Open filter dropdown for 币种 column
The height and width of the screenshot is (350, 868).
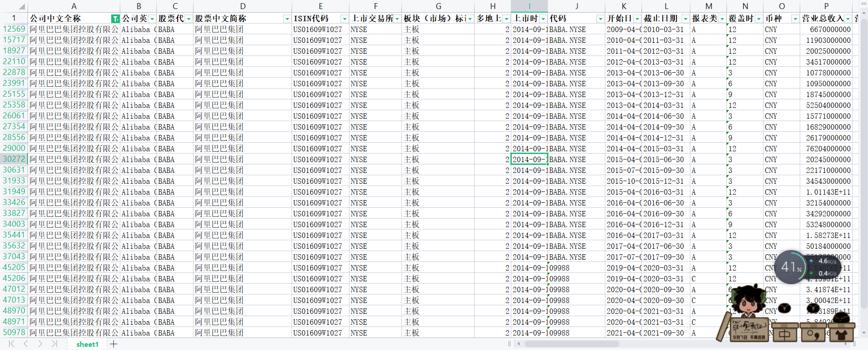click(x=795, y=19)
